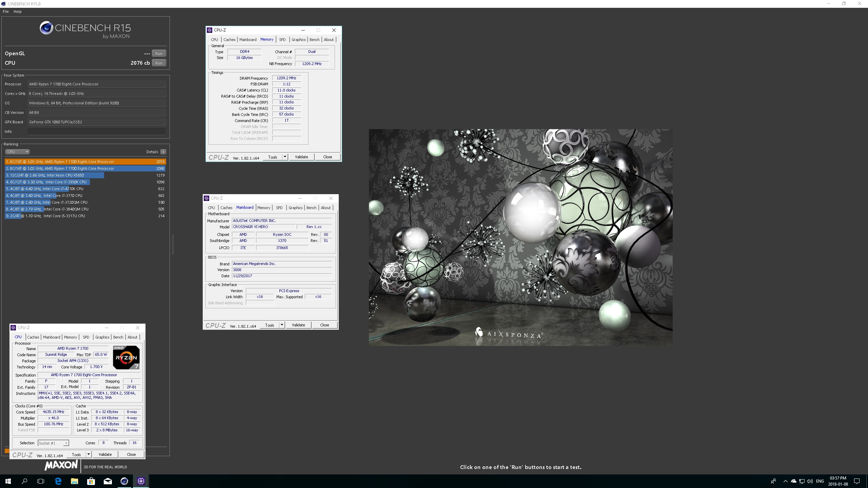Select Memory tab in Mainboard CPU-Z window

tap(264, 208)
